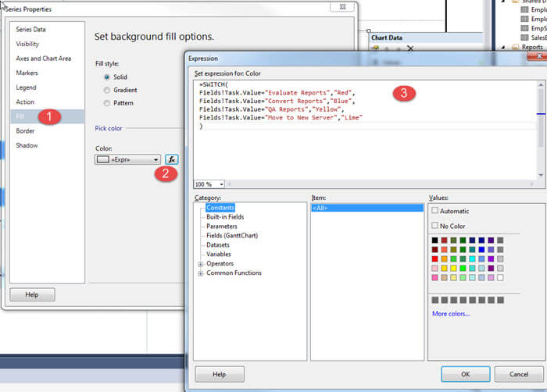Pick the lime green color swatch

tap(463, 268)
